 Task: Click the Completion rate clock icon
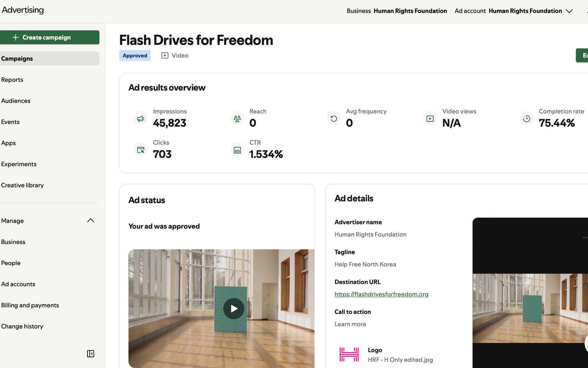coord(527,118)
